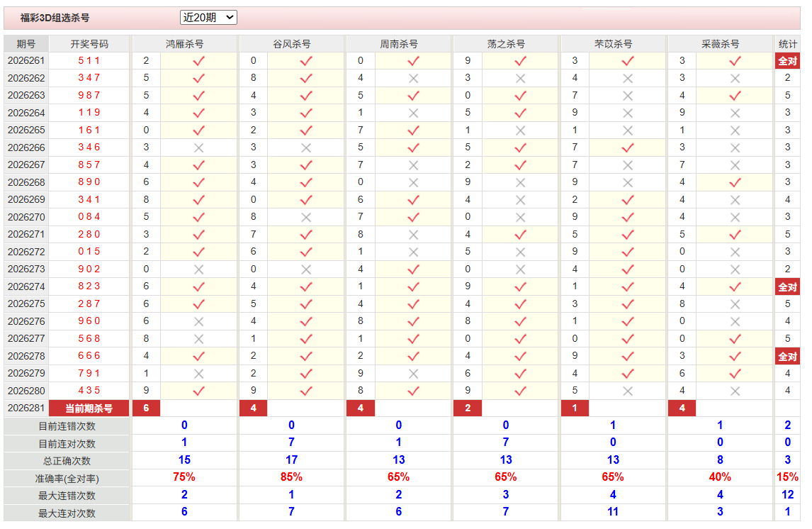812x529 pixels.
Task: Click 鸿雁杀号 check mark in row 2026261
Action: pos(199,61)
